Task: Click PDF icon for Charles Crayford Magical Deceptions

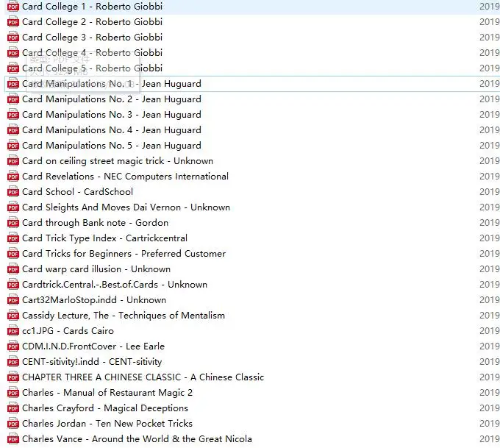Action: coord(13,408)
